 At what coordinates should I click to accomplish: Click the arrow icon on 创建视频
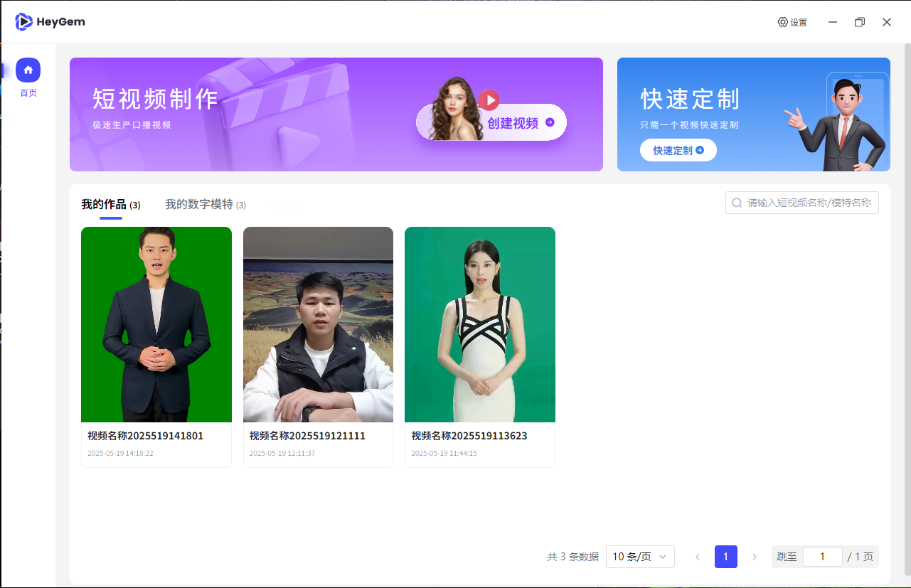pos(550,122)
